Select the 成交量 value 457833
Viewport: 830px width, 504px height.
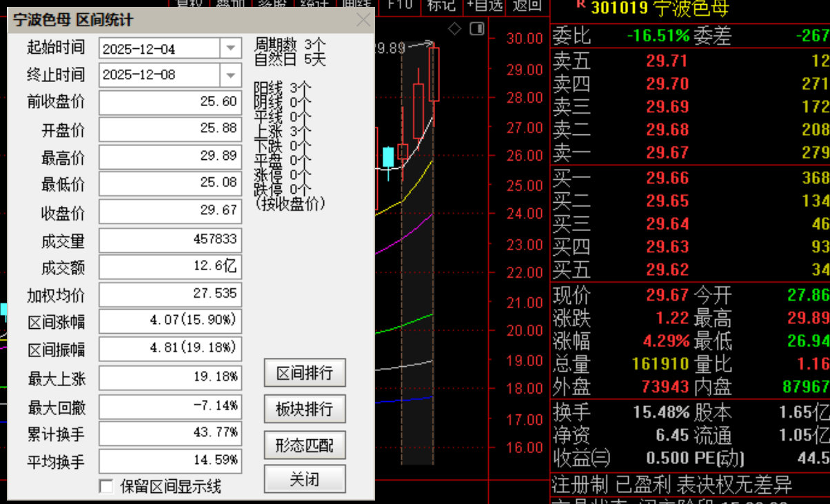[170, 240]
